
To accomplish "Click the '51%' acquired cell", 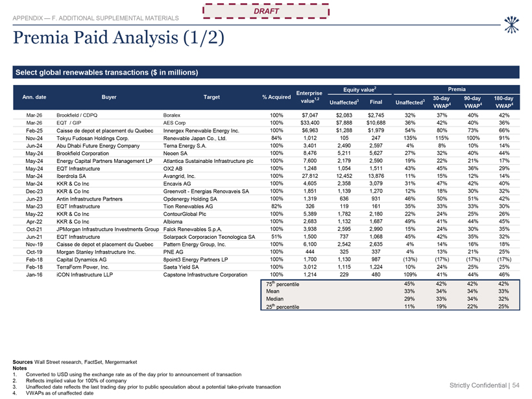I will click(x=276, y=237).
